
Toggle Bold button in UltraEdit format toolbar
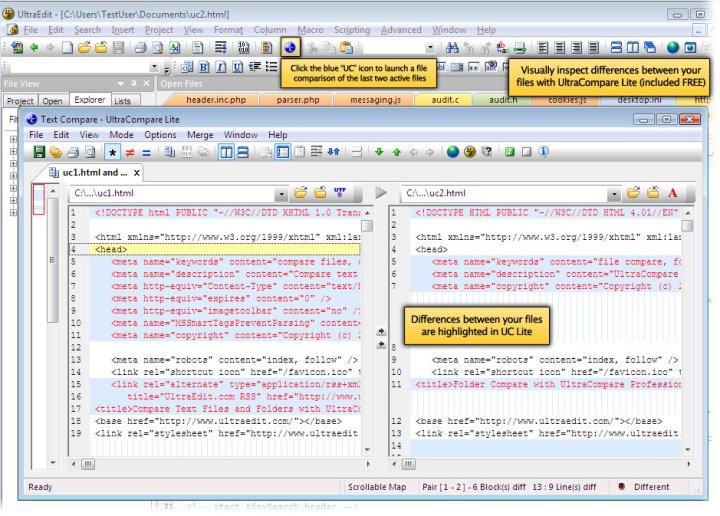(204, 67)
